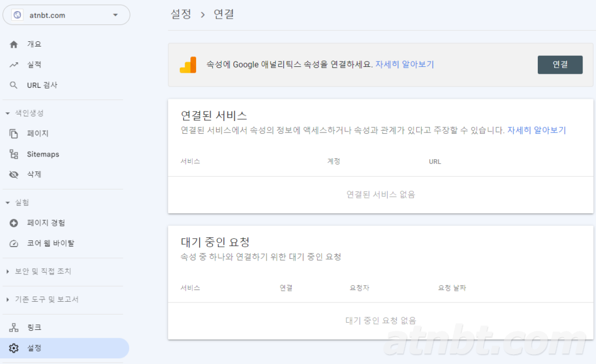The height and width of the screenshot is (364, 596).
Task: Click the pages icon next to 페이지
Action: pos(14,134)
